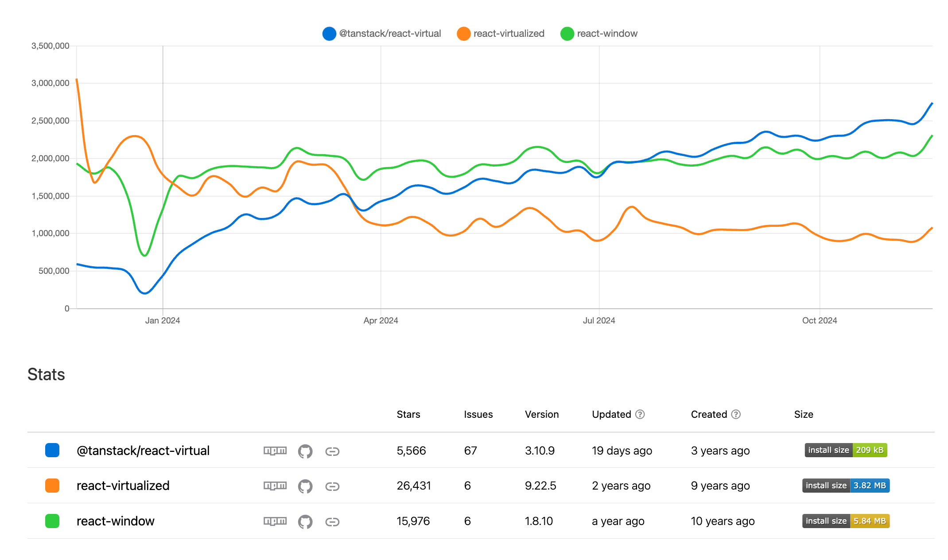Viewport: 948px width, 560px height.
Task: Open homepage link icon for react-window
Action: tap(332, 521)
